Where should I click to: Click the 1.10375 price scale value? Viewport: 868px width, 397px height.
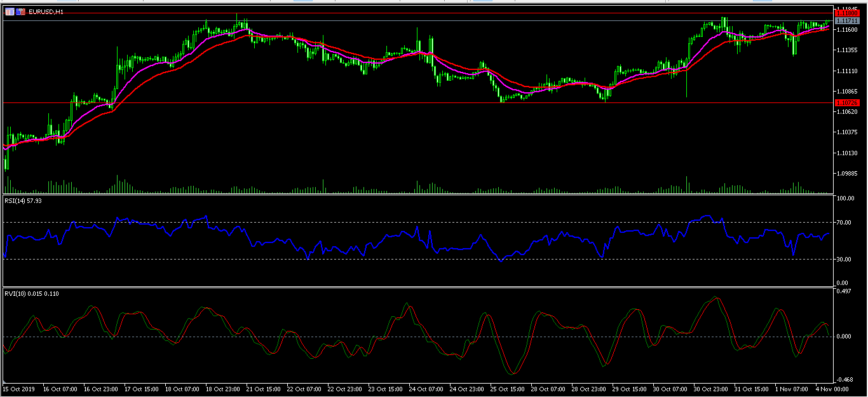pyautogui.click(x=848, y=132)
